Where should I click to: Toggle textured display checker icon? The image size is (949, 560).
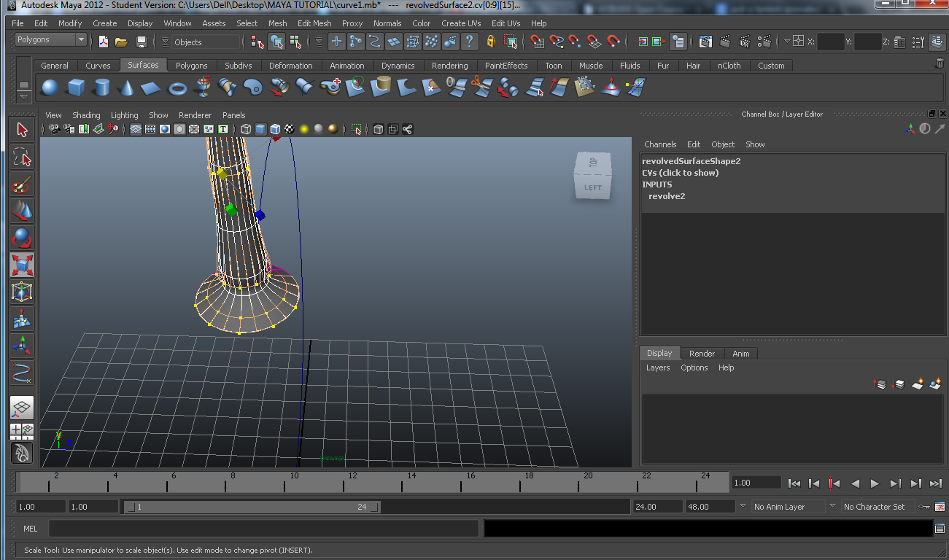coord(290,129)
